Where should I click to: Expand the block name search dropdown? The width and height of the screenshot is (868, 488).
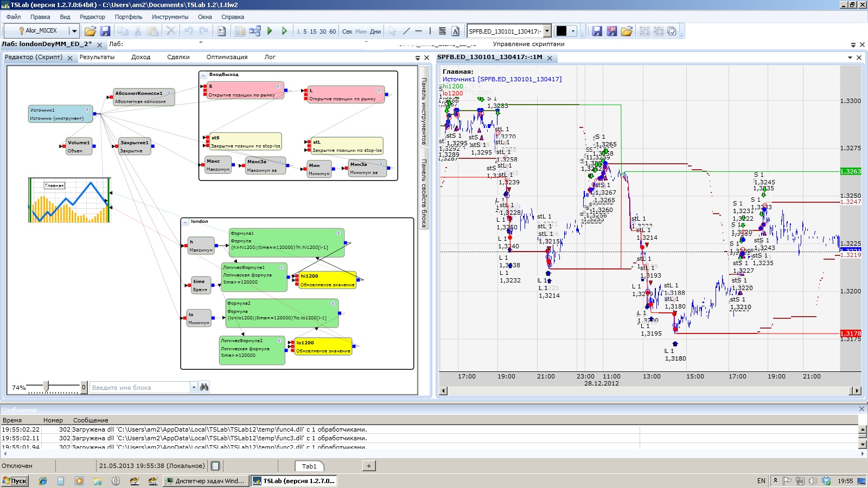point(194,387)
